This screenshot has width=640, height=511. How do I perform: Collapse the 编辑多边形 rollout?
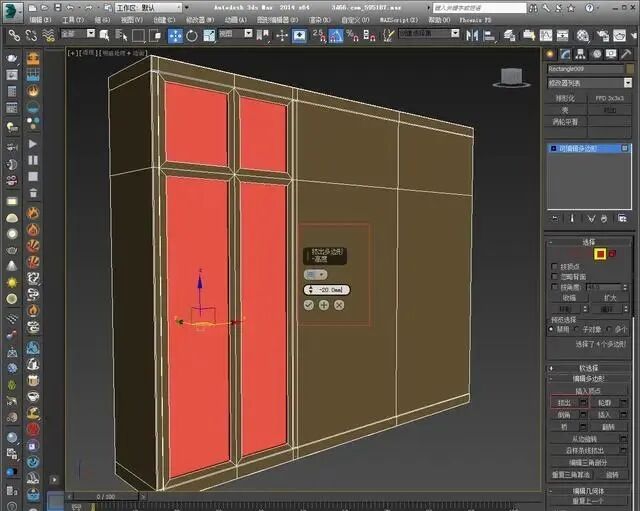click(589, 379)
